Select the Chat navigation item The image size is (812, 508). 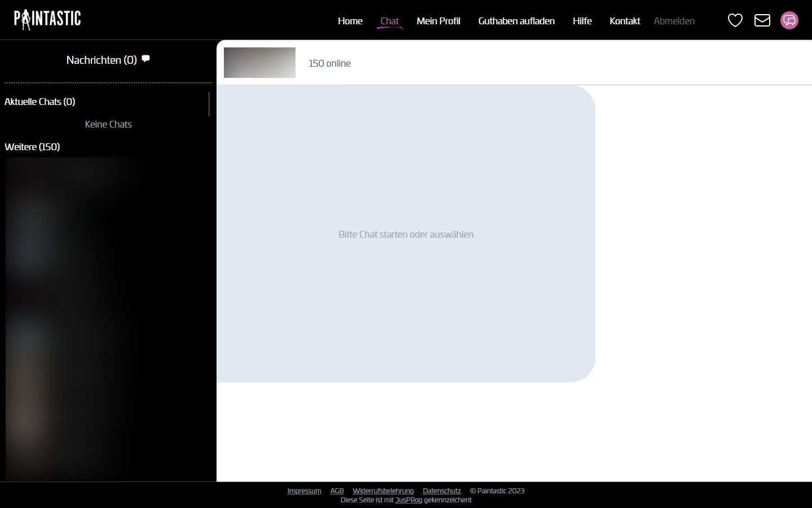389,21
